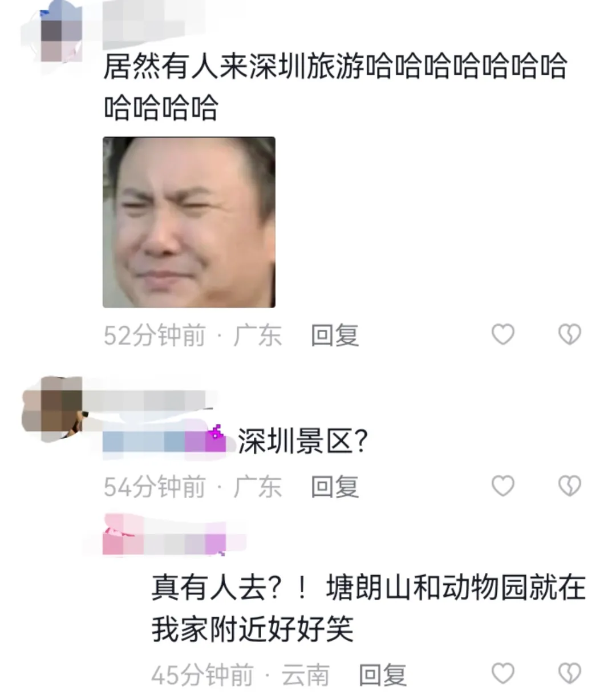Dislike the 深圳景区? reply with the broken heart
Viewport: 616px width, 695px height.
(x=569, y=486)
